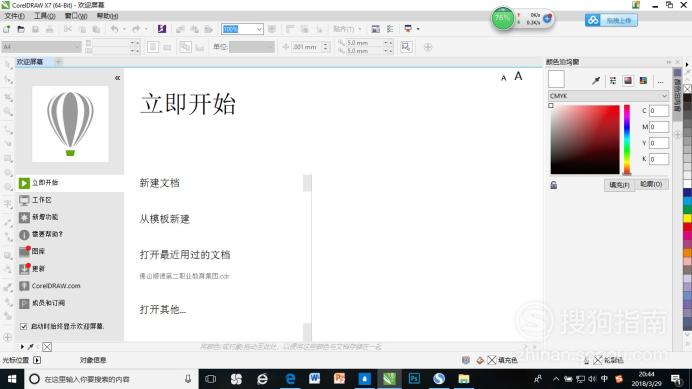Screen dimensions: 692x389
Task: Open the Tools menu
Action: [44, 16]
